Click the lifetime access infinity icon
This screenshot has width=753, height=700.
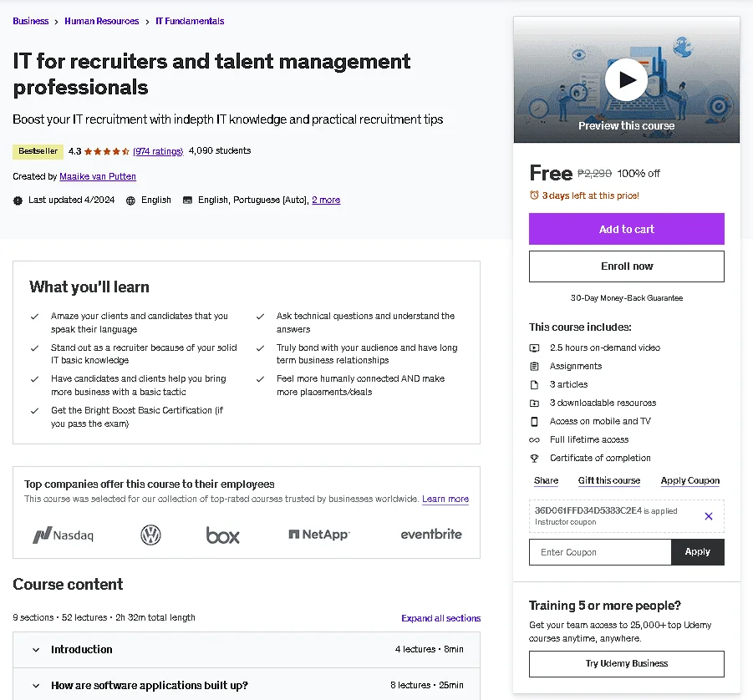tap(534, 439)
